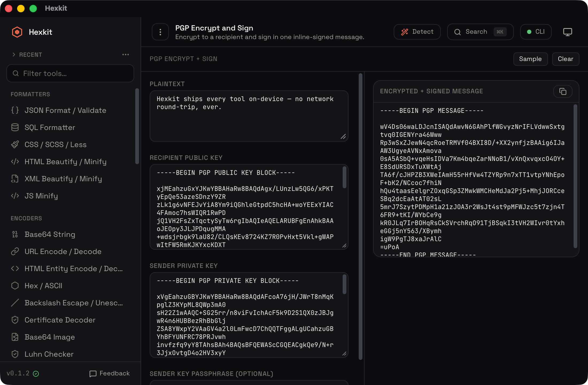This screenshot has height=385, width=588.
Task: Open the RECENT section ellipsis menu
Action: coord(126,55)
